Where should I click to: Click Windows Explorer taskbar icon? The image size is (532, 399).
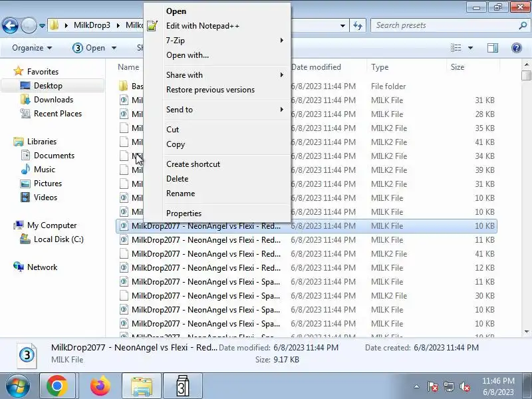pyautogui.click(x=141, y=386)
